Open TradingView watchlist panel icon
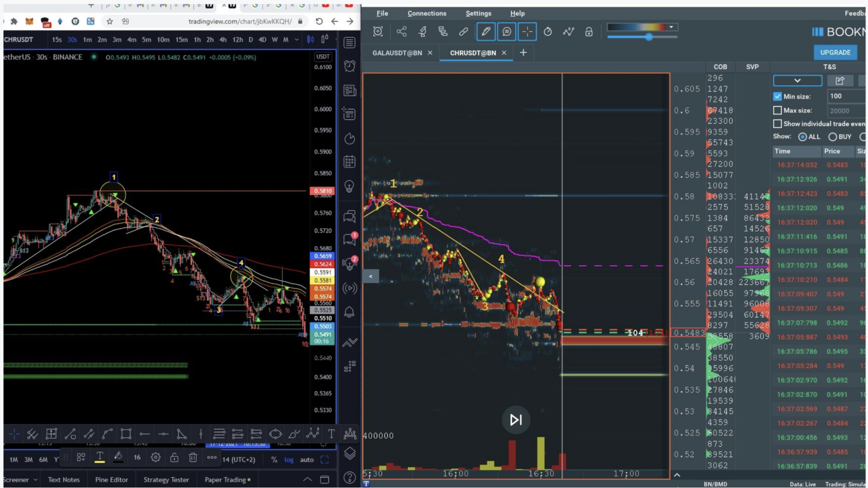Image resolution: width=868 pixels, height=488 pixels. coord(350,43)
